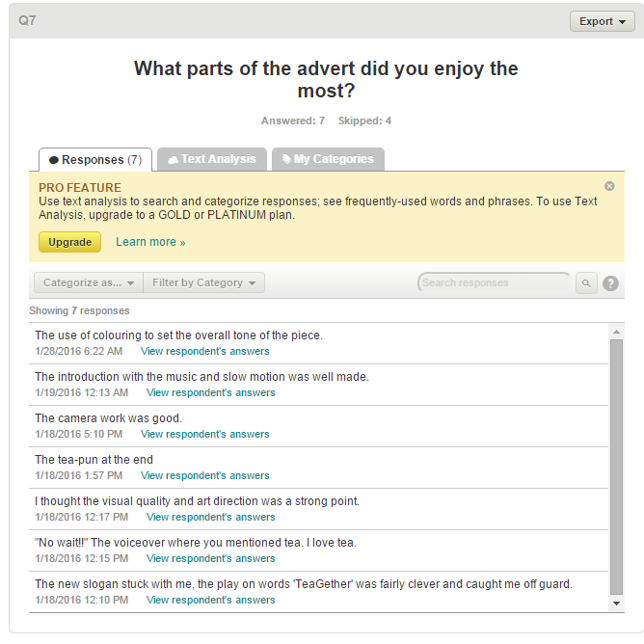Click the Q7 header label

(27, 20)
